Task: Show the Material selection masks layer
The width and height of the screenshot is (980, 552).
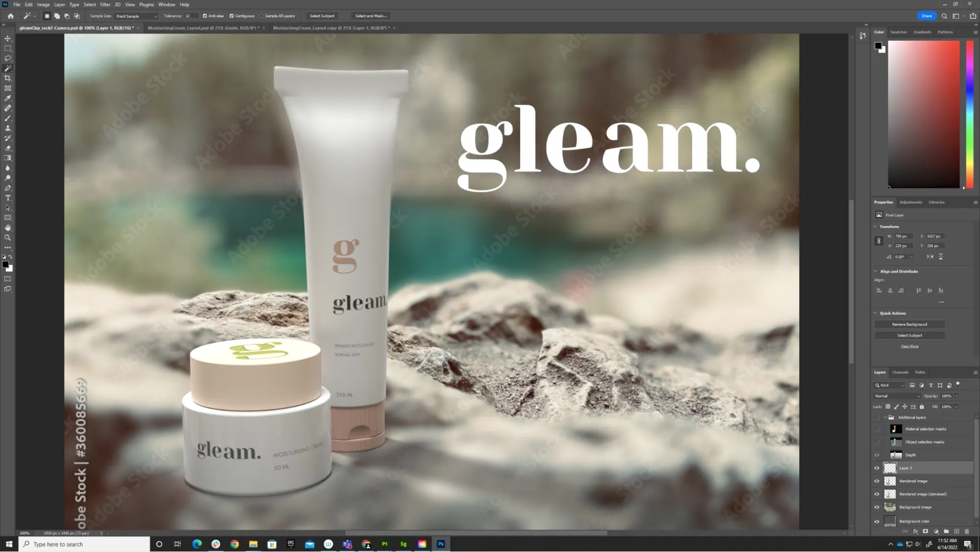Action: (877, 429)
